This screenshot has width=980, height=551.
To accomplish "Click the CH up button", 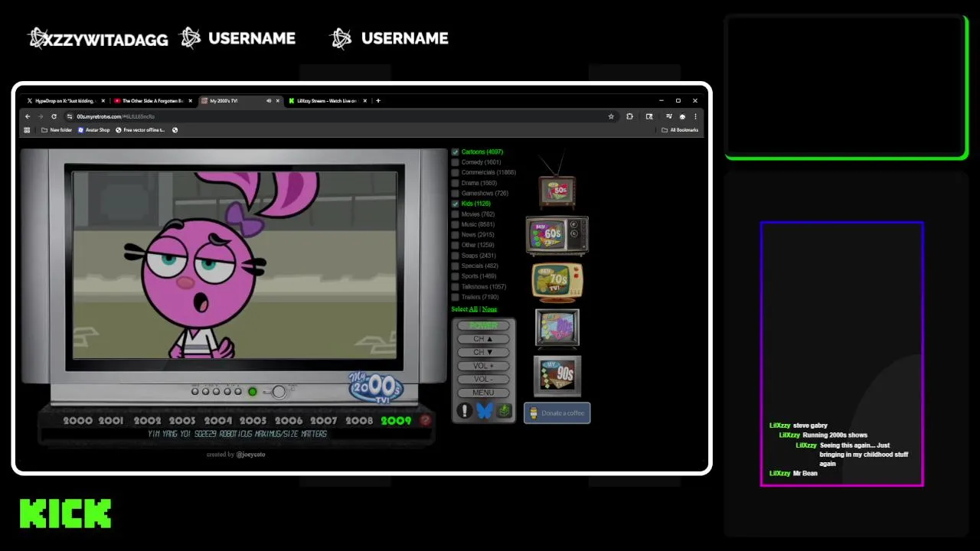I will pos(483,339).
